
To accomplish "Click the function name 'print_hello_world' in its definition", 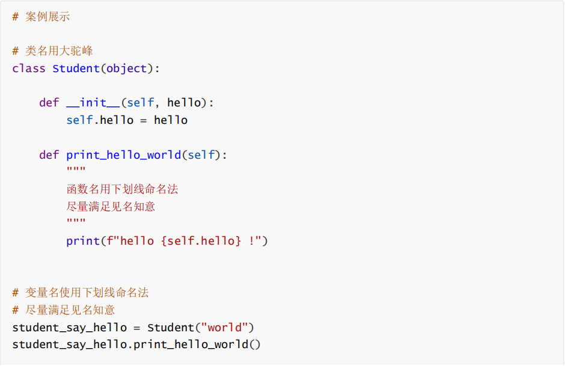I will 124,155.
